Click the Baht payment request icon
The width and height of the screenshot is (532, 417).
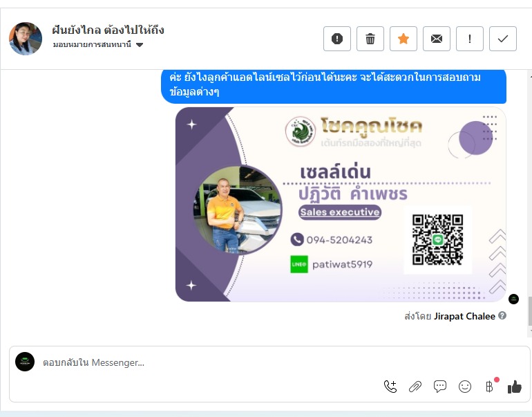490,387
